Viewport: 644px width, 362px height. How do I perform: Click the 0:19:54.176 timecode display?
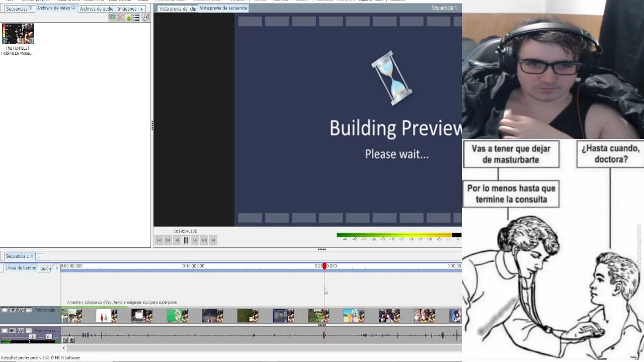click(186, 231)
